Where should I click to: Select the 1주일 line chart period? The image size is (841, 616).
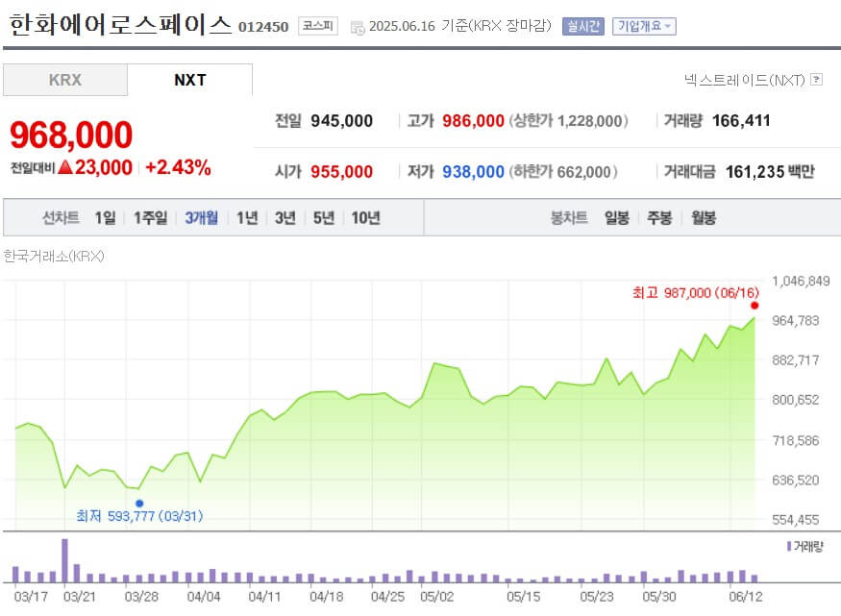pos(150,217)
